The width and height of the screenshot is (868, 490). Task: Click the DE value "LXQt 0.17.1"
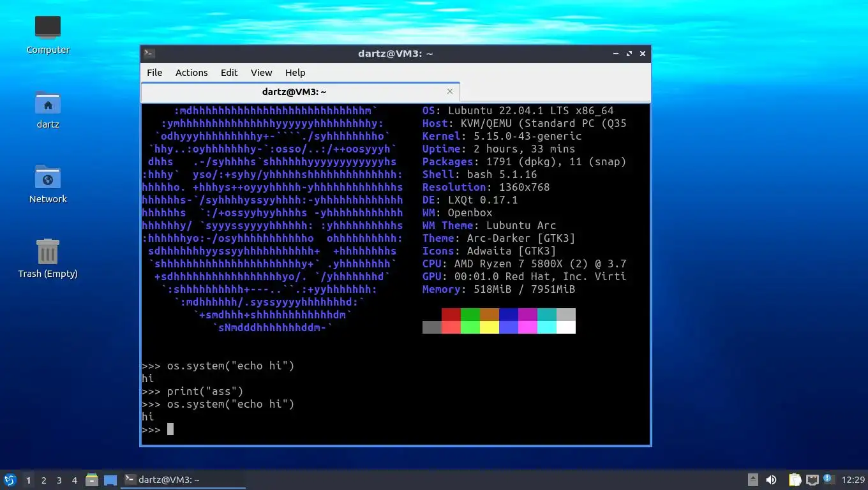coord(483,200)
